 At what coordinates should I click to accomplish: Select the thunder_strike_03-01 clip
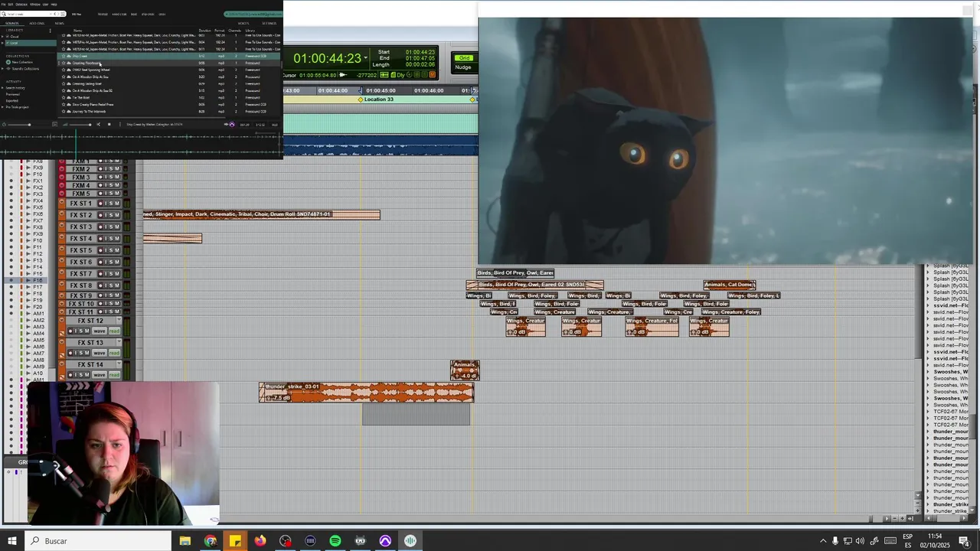[367, 393]
